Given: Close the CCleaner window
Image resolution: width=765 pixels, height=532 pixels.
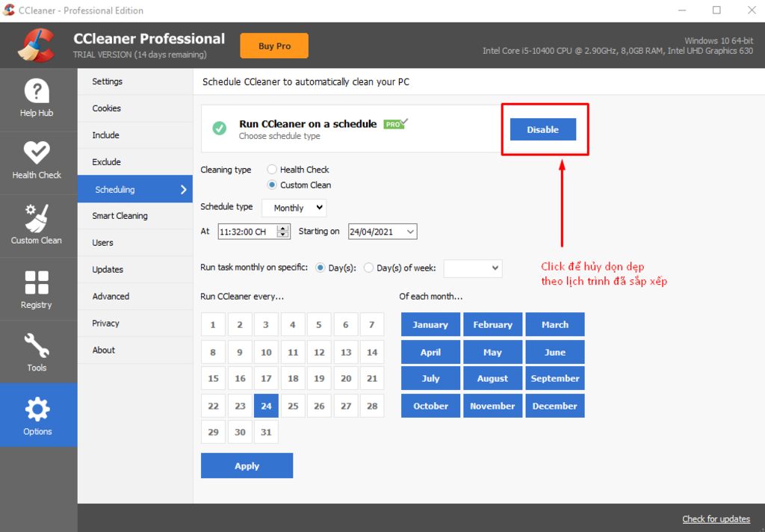Looking at the screenshot, I should (x=752, y=10).
